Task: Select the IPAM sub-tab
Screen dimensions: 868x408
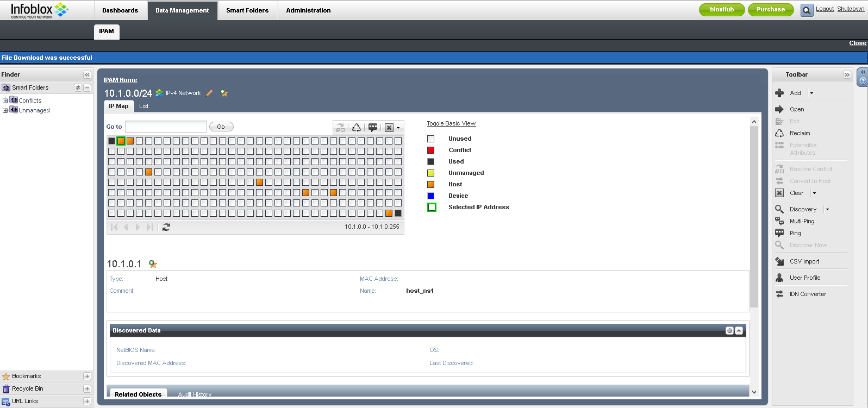Action: pos(107,32)
